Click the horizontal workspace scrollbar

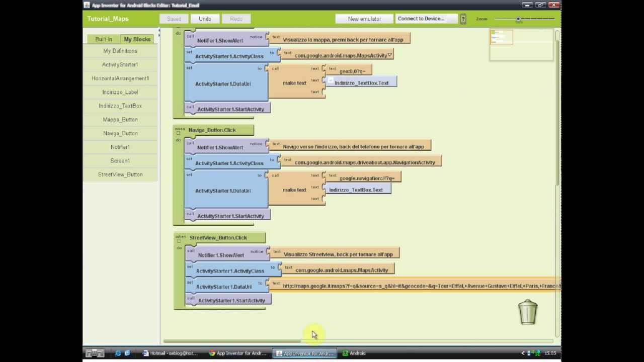pyautogui.click(x=232, y=341)
